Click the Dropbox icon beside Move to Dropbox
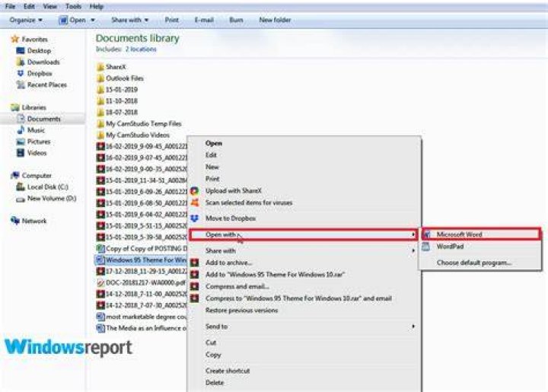Viewport: 548px width, 392px height. pyautogui.click(x=194, y=218)
